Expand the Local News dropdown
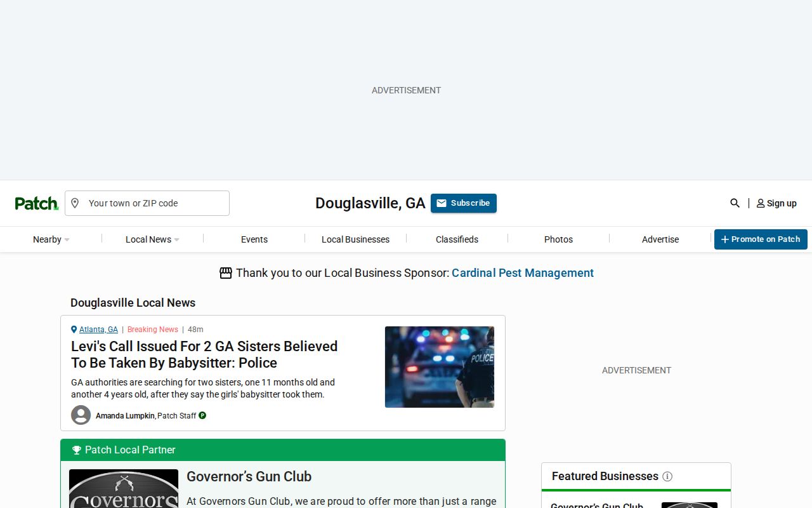812x508 pixels. (152, 239)
